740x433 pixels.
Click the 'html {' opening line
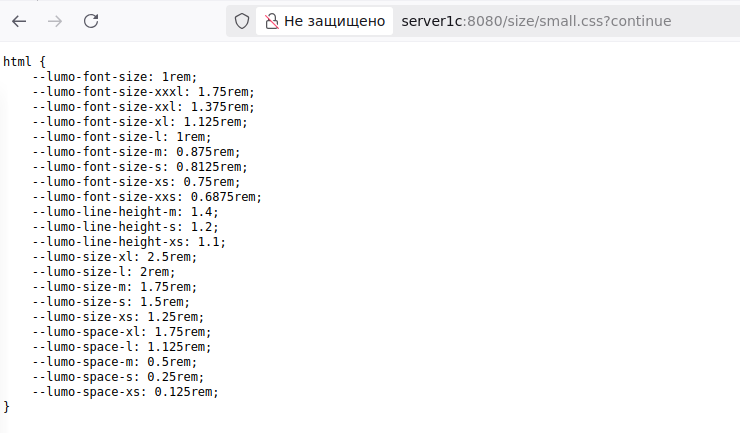25,62
